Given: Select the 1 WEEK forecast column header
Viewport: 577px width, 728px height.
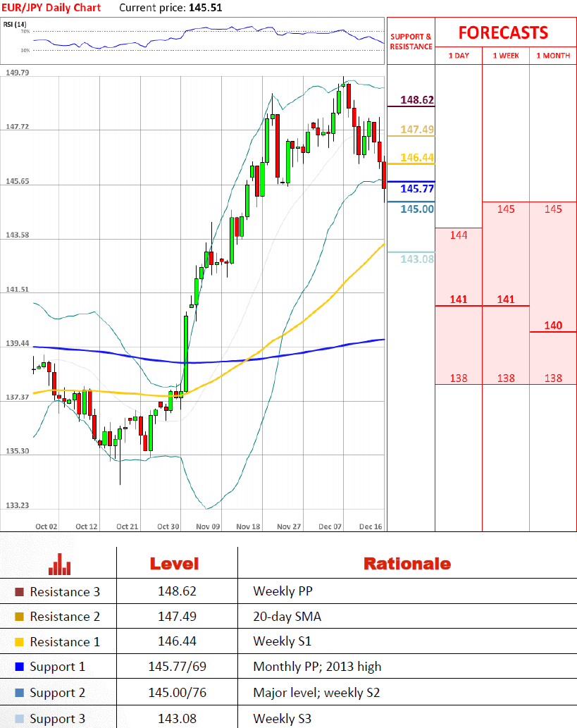Looking at the screenshot, I should pos(506,56).
